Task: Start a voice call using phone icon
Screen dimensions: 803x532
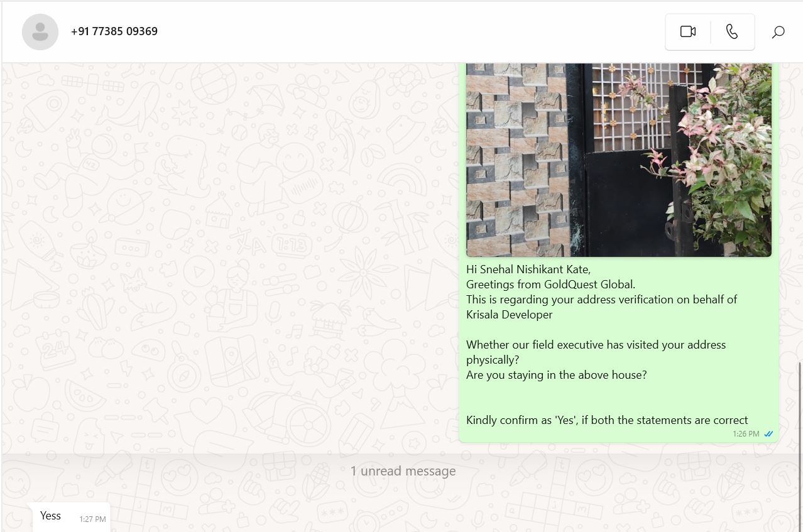Action: (x=732, y=31)
